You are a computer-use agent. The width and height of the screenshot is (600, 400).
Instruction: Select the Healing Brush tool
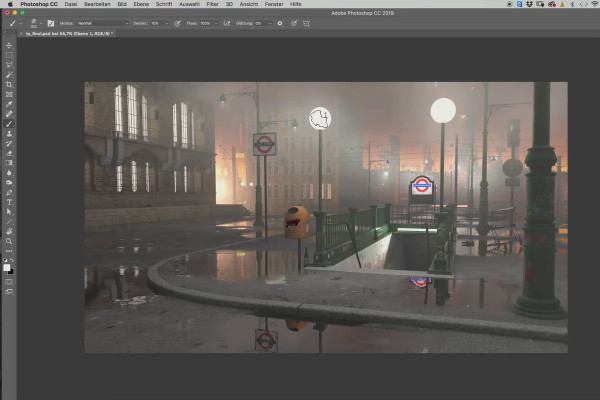[9, 114]
